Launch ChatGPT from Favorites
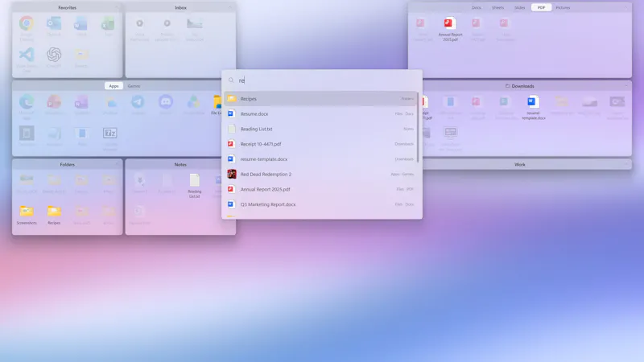The image size is (644, 362). [54, 57]
